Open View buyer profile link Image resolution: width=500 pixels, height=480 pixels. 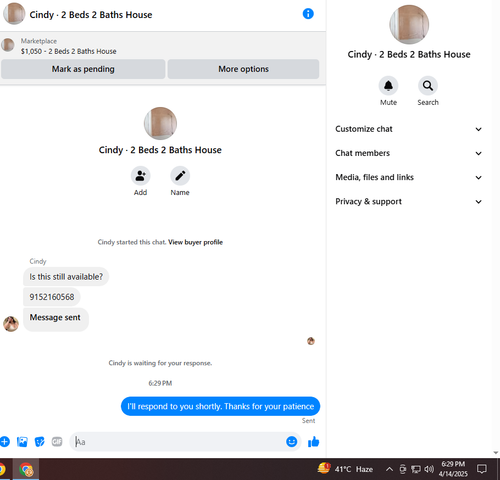[x=195, y=242]
